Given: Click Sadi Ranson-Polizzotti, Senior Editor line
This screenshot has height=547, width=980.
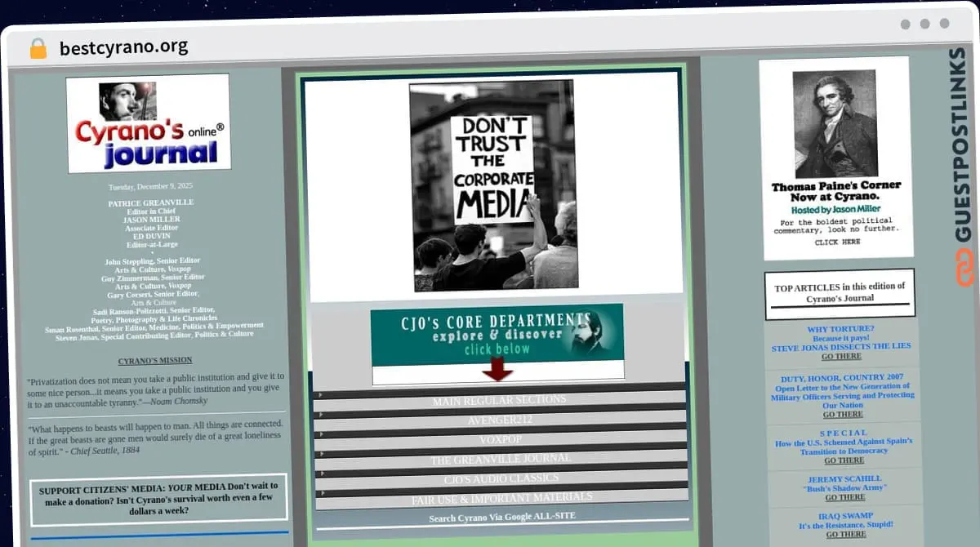Looking at the screenshot, I should [154, 309].
